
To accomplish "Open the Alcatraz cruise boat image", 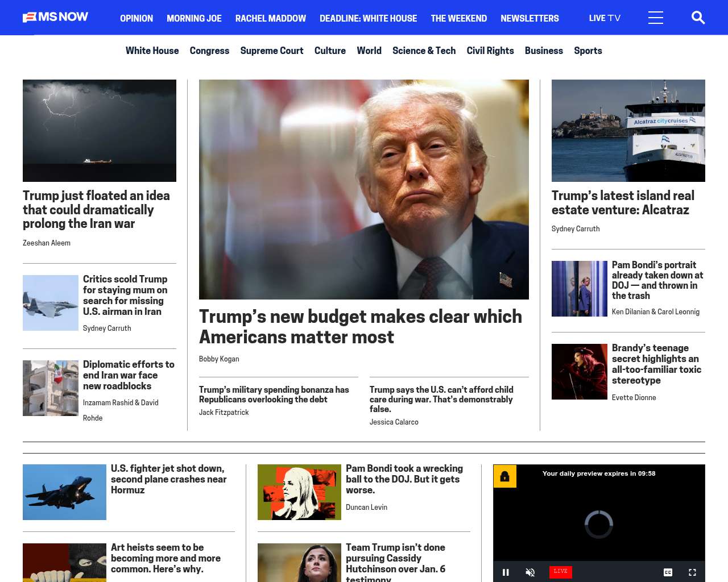I will (x=628, y=131).
